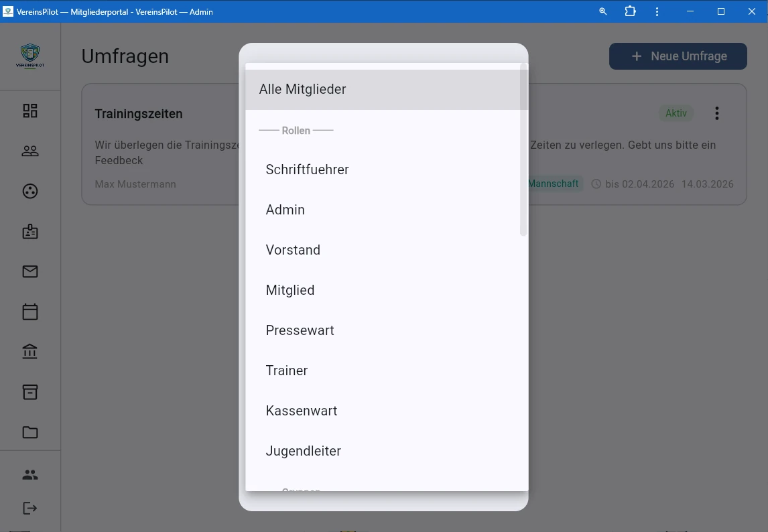The image size is (768, 532).
Task: Open the admin users icon above logout
Action: click(29, 474)
